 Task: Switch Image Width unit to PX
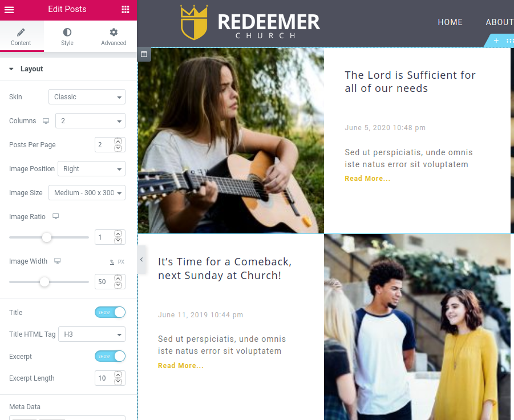121,261
